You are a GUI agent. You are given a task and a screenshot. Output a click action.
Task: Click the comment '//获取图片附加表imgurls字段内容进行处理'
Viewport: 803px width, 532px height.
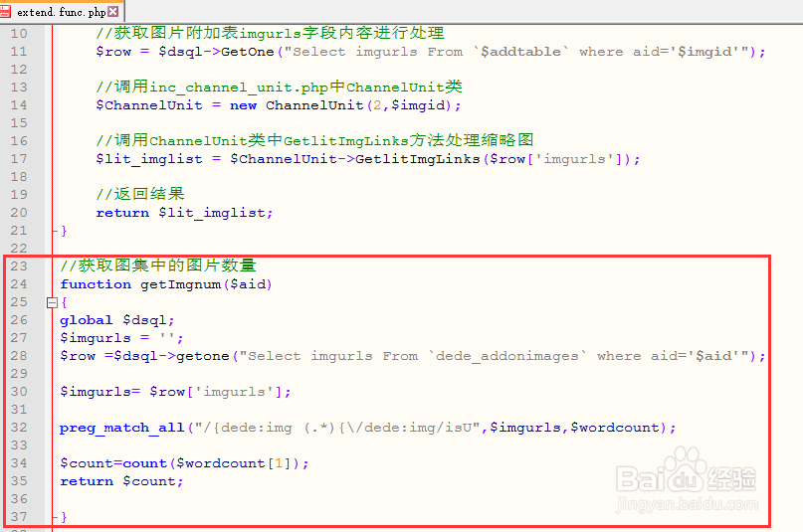tap(271, 33)
